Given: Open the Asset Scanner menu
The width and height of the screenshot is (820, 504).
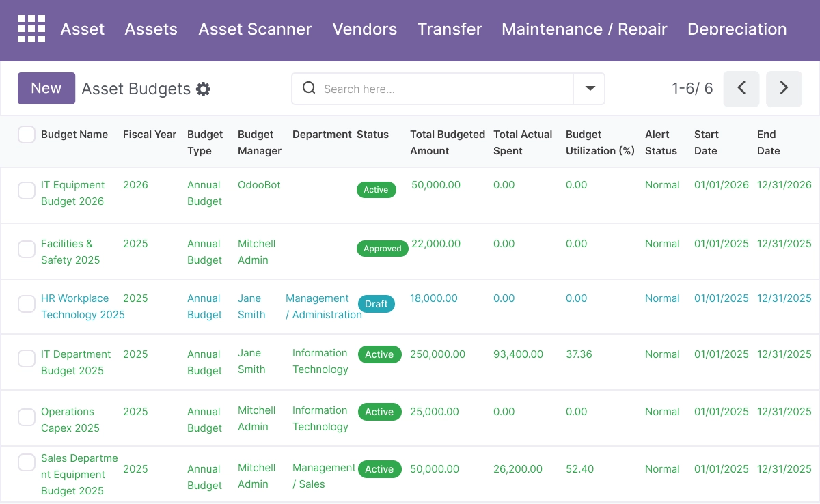Looking at the screenshot, I should tap(255, 29).
